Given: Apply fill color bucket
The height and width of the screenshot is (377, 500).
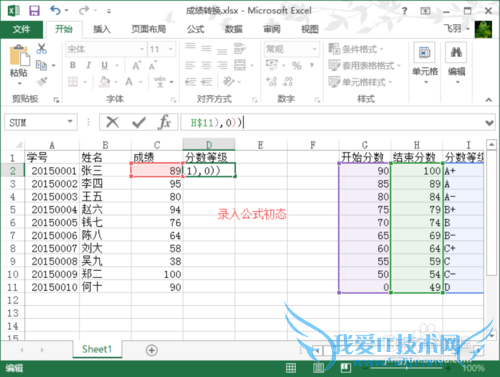Looking at the screenshot, I should tap(105, 81).
